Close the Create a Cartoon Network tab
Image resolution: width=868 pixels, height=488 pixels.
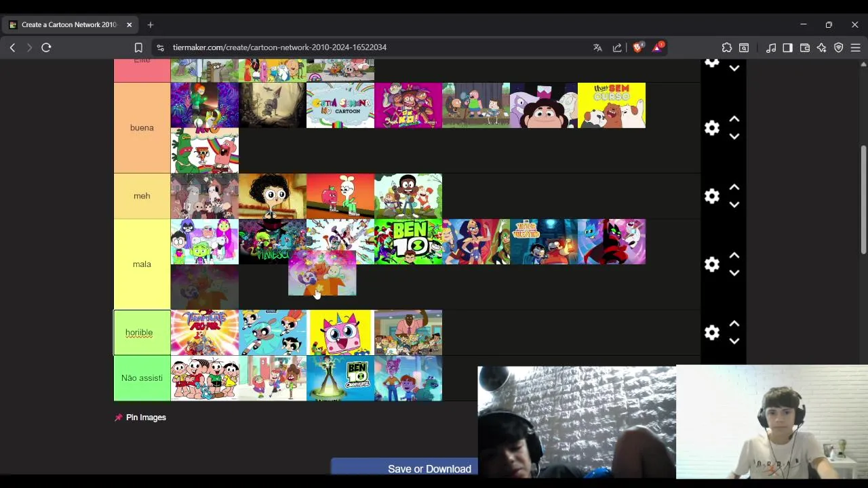pos(129,25)
